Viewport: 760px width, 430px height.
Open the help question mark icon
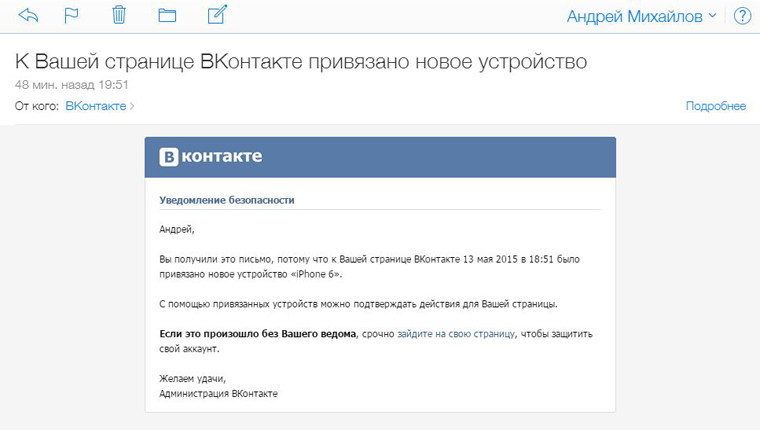[x=742, y=16]
